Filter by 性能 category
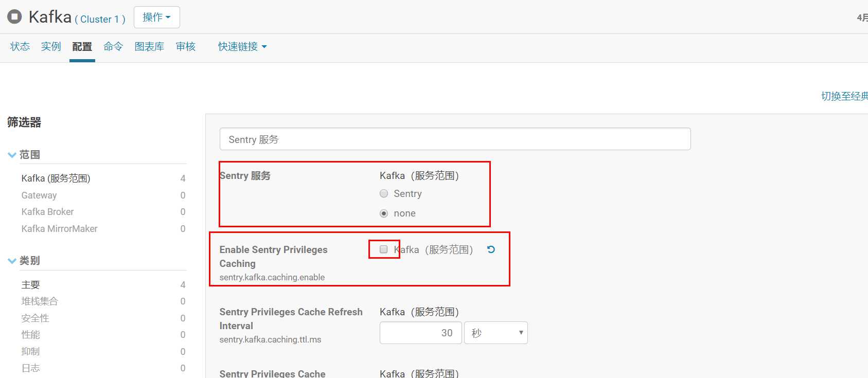 30,335
